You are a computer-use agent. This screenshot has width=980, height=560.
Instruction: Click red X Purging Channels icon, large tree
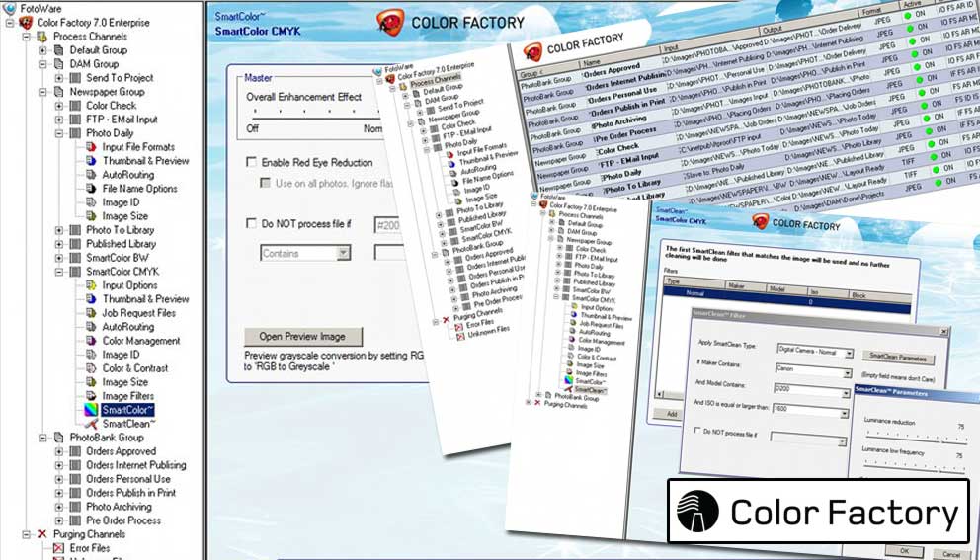(42, 533)
